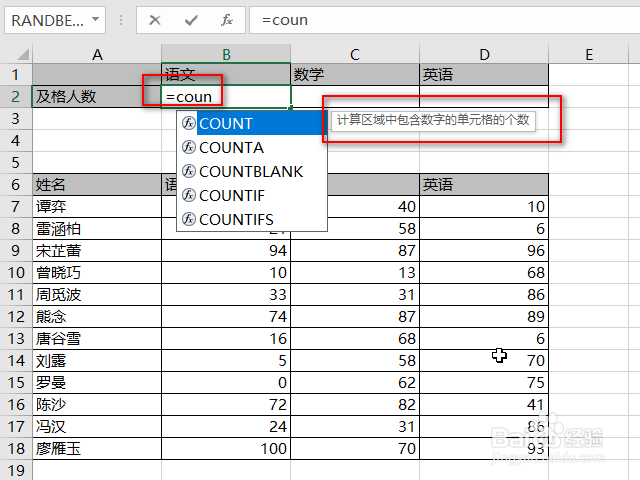Click 刘露's 语文 score 5

[226, 361]
